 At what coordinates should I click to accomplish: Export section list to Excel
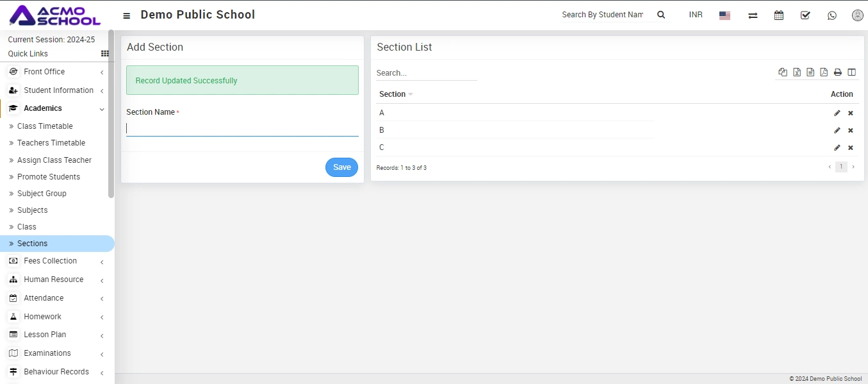pyautogui.click(x=797, y=72)
